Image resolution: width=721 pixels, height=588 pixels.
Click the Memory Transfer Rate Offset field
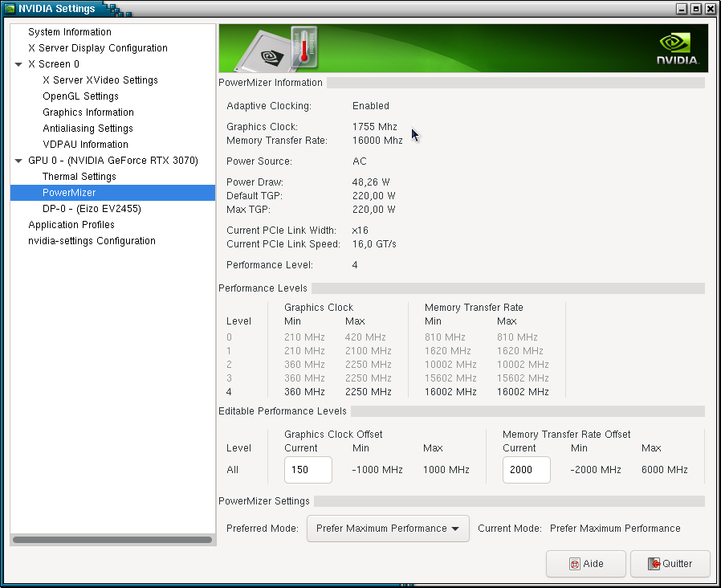tap(527, 470)
